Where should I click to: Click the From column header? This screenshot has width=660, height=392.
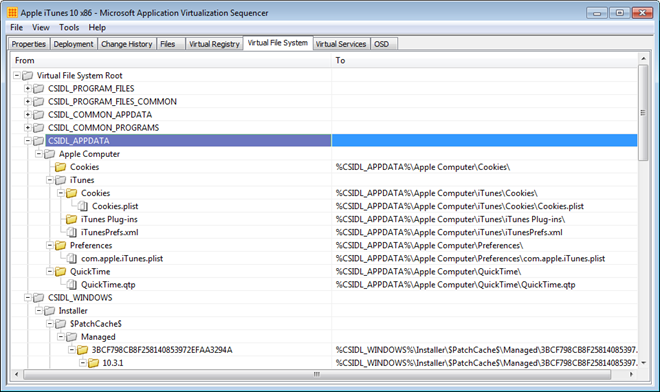(x=171, y=61)
